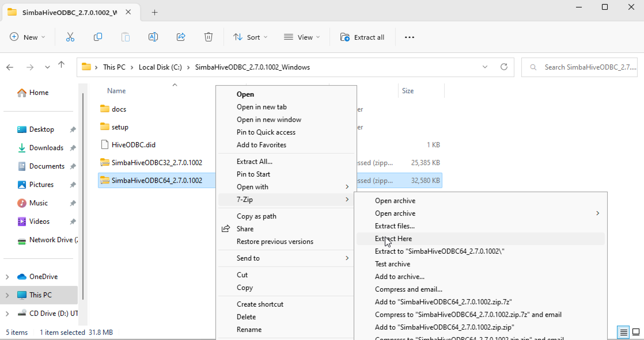The height and width of the screenshot is (340, 644).
Task: Open the Recent locations chevron beside Forward
Action: [47, 67]
